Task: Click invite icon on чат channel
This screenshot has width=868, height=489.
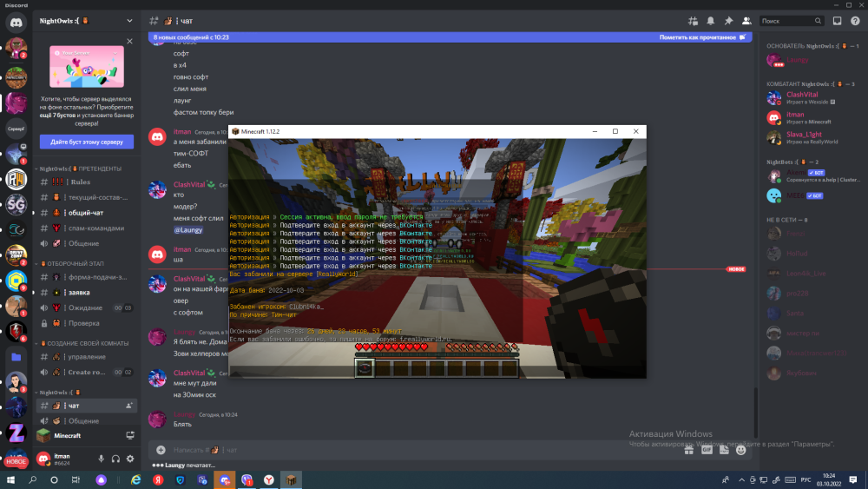Action: 129,406
